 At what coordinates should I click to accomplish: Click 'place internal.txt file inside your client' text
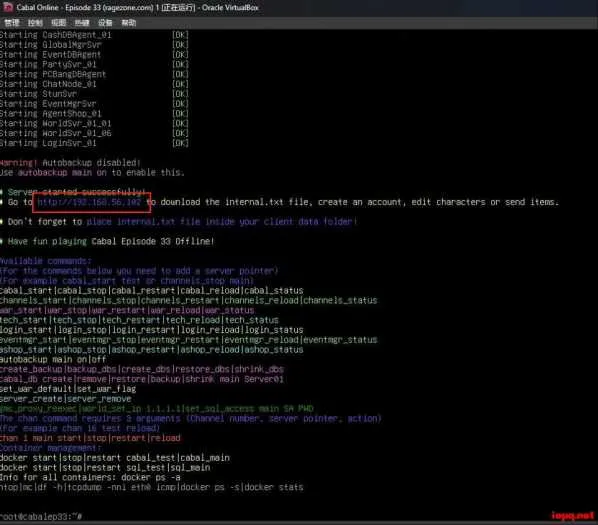click(222, 222)
